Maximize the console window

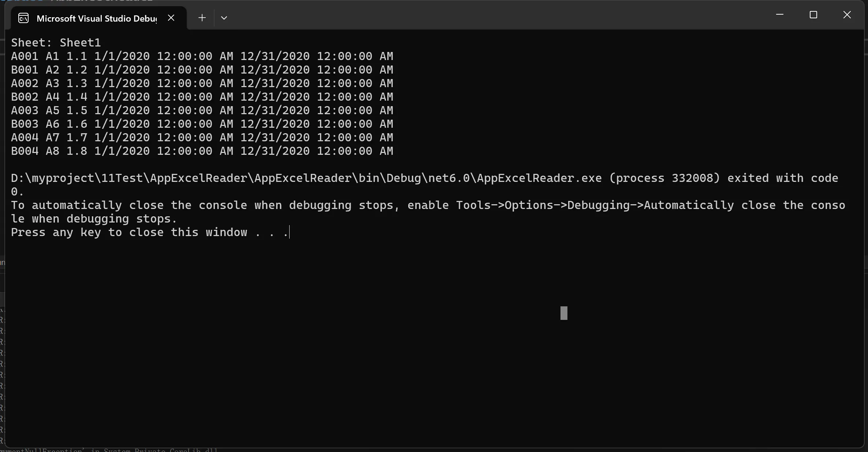(x=813, y=15)
